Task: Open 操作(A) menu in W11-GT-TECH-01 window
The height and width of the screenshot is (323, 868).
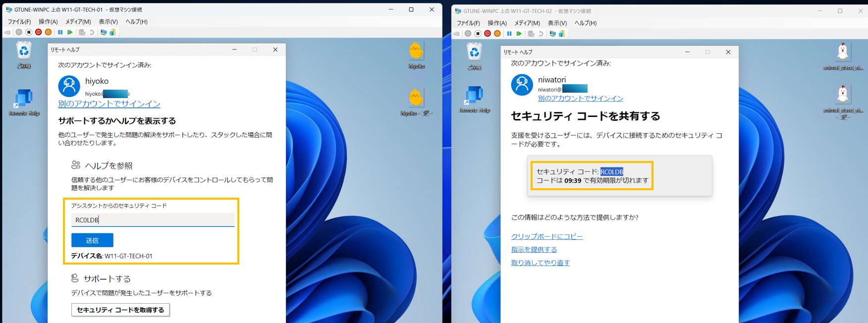Action: [x=48, y=22]
